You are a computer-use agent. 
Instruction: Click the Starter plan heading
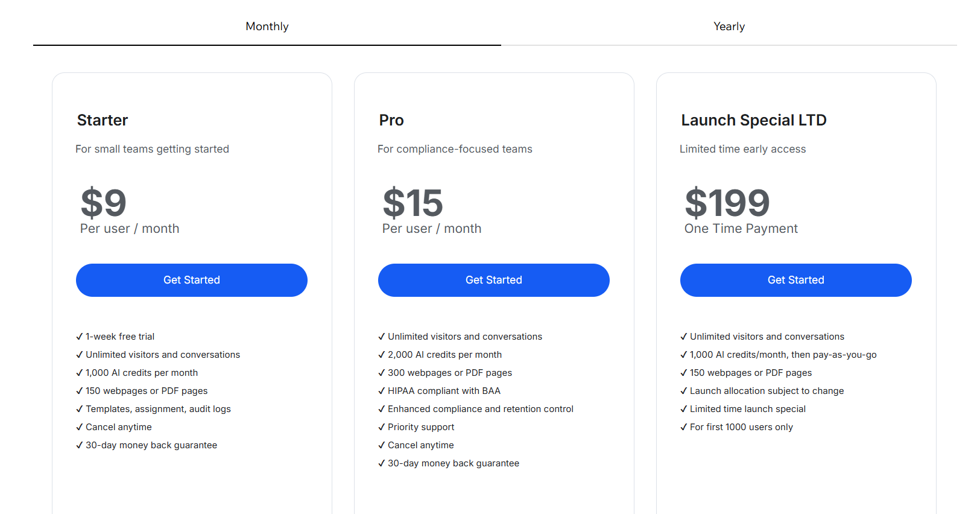tap(103, 120)
